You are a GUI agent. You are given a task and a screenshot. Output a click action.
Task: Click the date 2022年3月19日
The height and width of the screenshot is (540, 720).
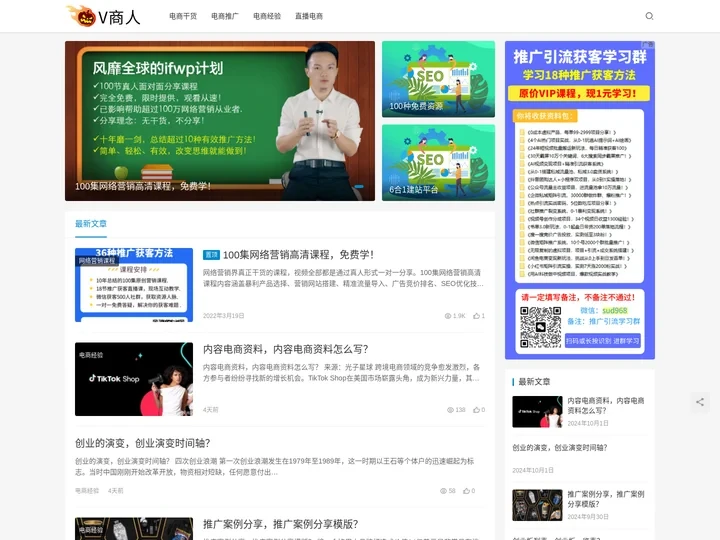point(224,316)
